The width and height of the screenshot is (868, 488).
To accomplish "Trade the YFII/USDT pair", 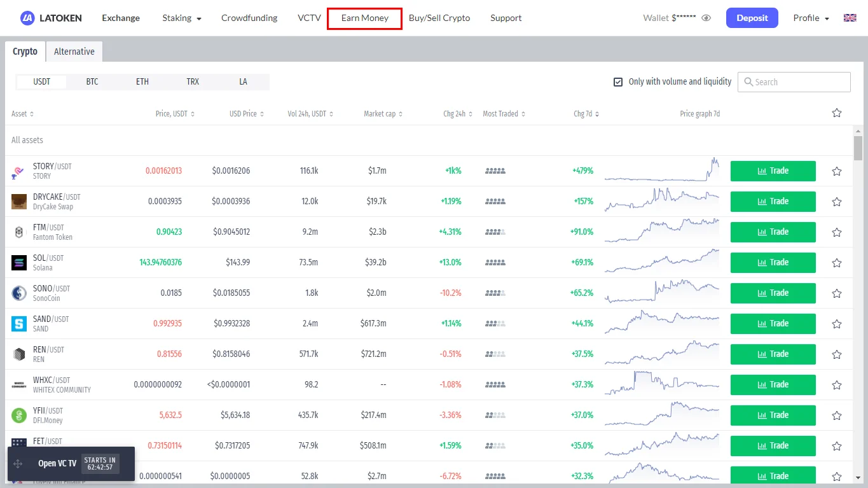I will pyautogui.click(x=773, y=415).
